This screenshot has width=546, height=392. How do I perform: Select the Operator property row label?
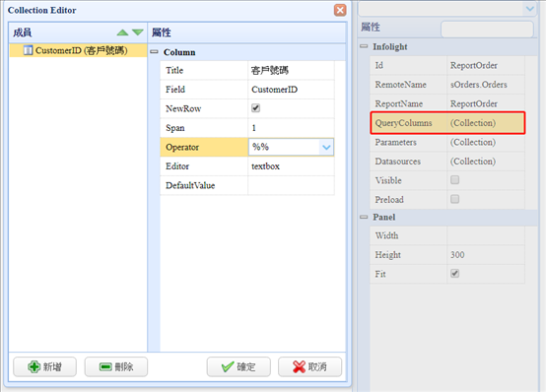[182, 148]
